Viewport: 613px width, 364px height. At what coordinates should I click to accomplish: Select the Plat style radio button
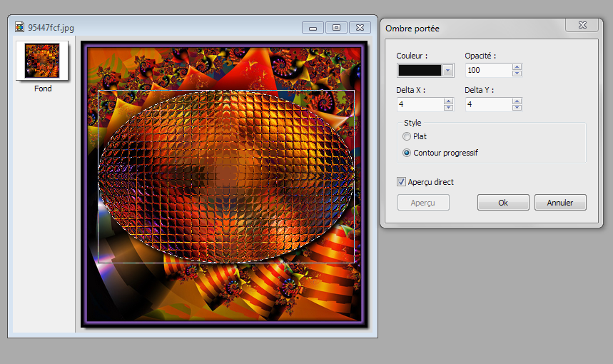(x=407, y=136)
